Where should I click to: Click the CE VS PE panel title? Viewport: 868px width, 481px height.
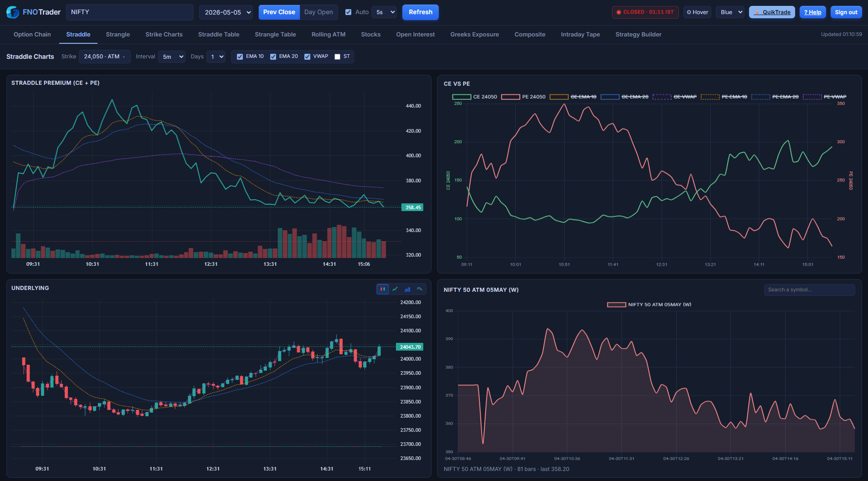pos(457,84)
